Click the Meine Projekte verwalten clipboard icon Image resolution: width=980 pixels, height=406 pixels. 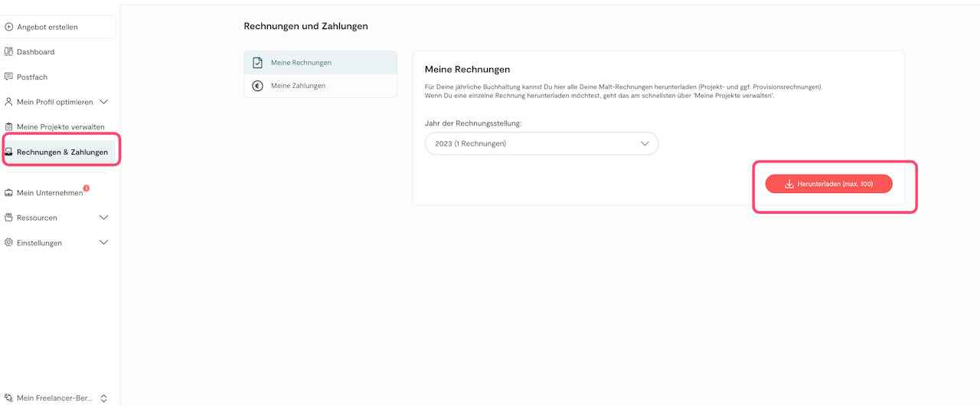pyautogui.click(x=9, y=127)
